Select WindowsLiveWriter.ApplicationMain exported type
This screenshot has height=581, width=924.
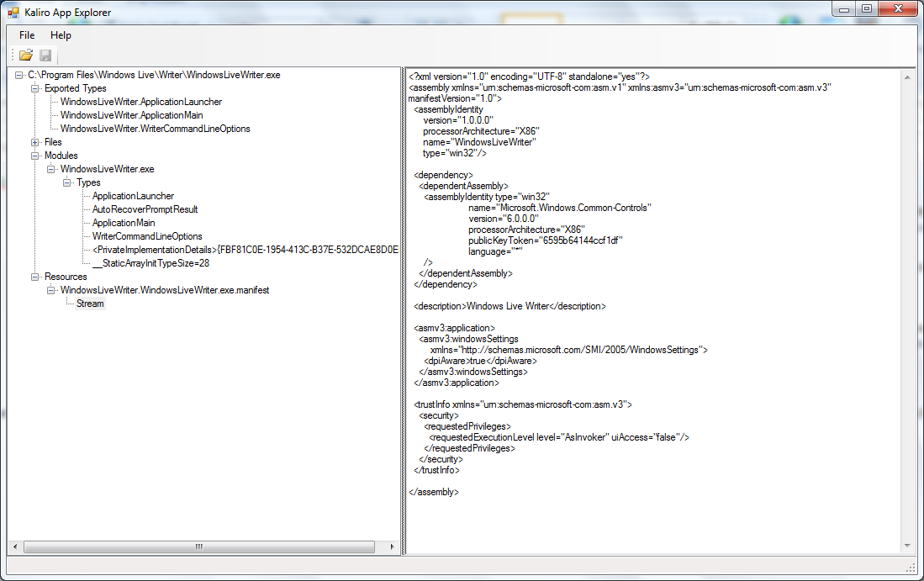[131, 115]
